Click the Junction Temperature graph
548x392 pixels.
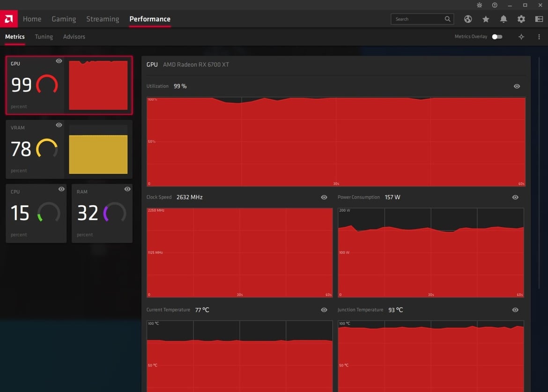[431, 356]
